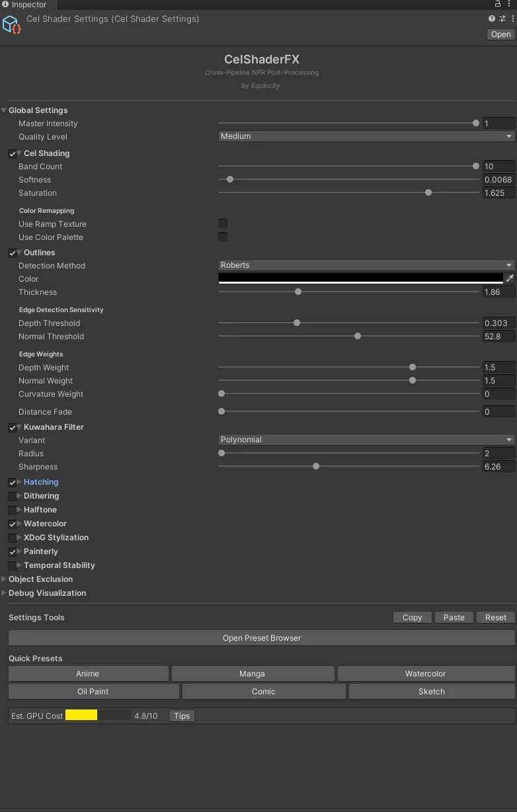517x812 pixels.
Task: Apply the Oil Paint quick preset
Action: [x=93, y=692]
